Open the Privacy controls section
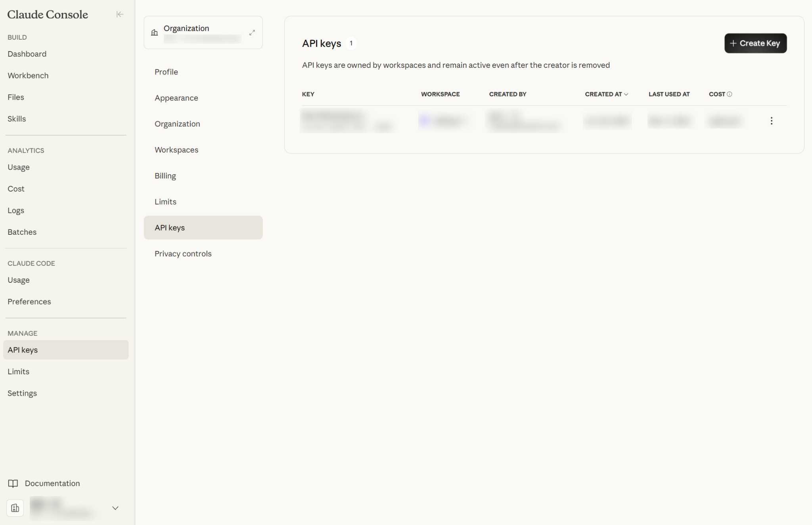Viewport: 812px width, 525px height. click(x=183, y=253)
